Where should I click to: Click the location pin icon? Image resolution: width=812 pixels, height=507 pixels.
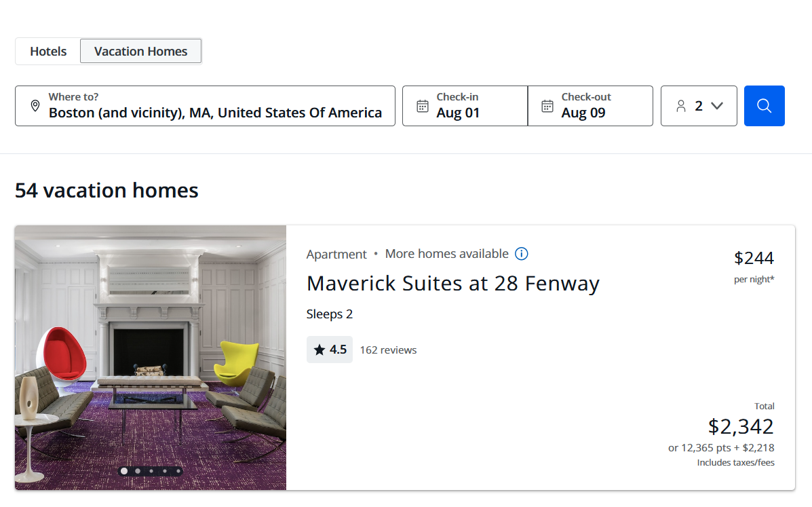35,106
